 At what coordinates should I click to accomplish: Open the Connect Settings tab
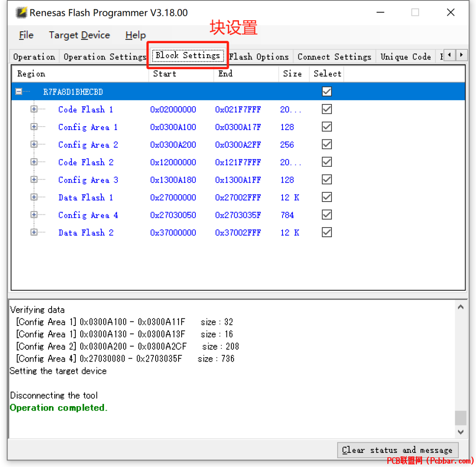coord(334,56)
